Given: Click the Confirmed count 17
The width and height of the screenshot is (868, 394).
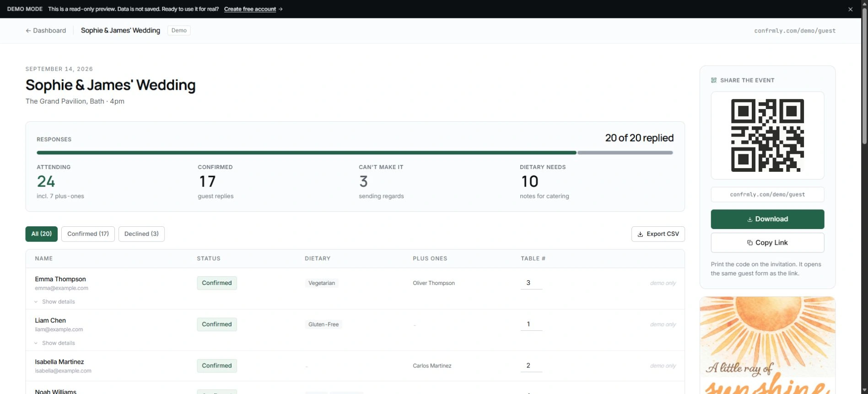Looking at the screenshot, I should tap(207, 181).
